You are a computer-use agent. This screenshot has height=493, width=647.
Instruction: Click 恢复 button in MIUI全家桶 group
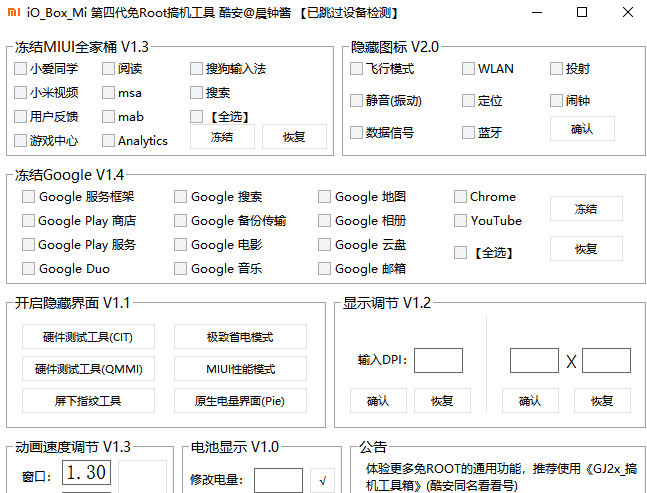coord(294,137)
